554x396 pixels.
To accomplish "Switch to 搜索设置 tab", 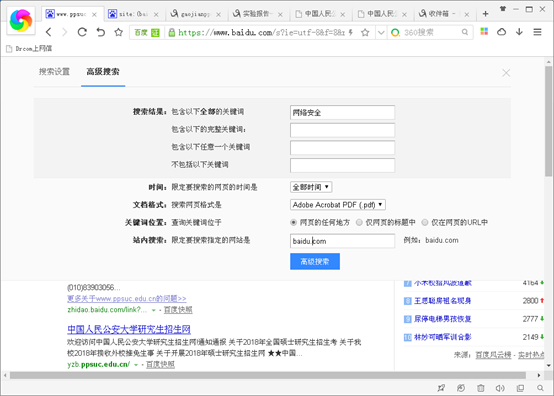I will pyautogui.click(x=54, y=72).
